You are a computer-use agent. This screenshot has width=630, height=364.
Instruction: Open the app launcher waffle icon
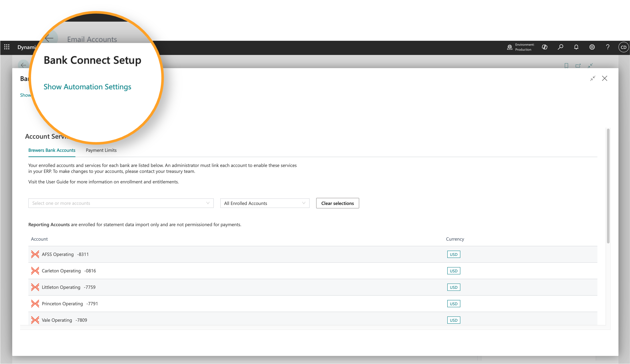click(x=7, y=47)
